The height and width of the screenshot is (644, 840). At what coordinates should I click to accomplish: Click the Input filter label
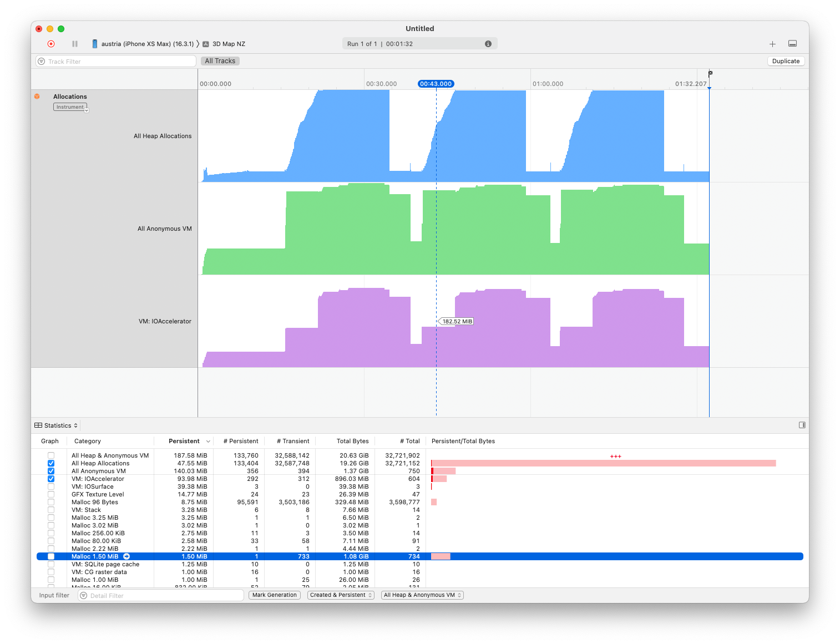pos(54,595)
